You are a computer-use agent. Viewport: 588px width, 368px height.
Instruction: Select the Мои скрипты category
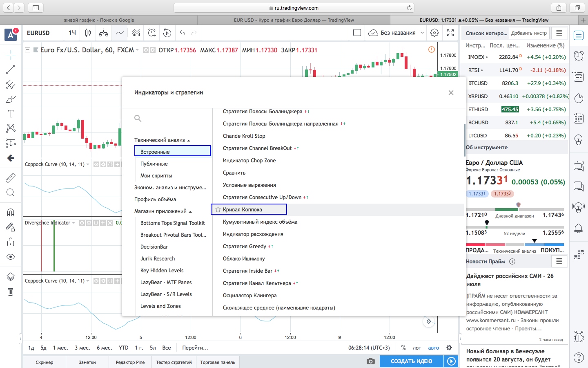pyautogui.click(x=156, y=175)
